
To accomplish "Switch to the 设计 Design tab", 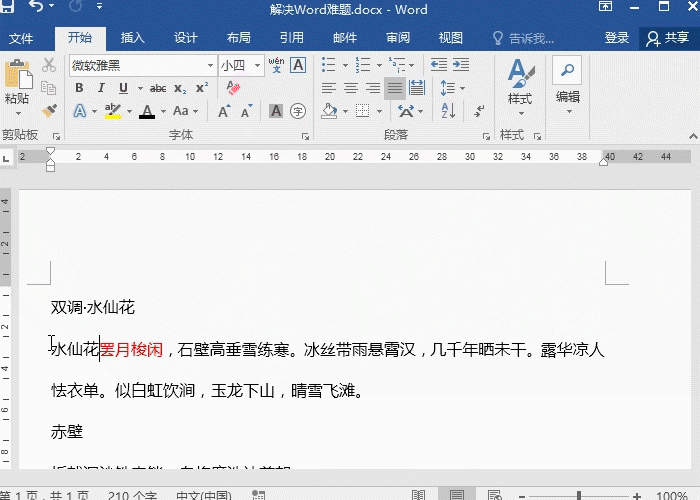I will (x=186, y=38).
